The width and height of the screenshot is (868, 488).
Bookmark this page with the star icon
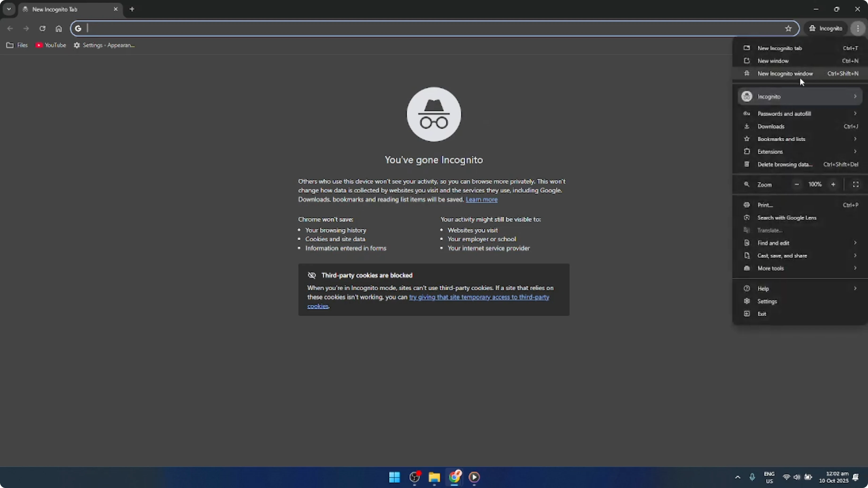click(x=789, y=28)
